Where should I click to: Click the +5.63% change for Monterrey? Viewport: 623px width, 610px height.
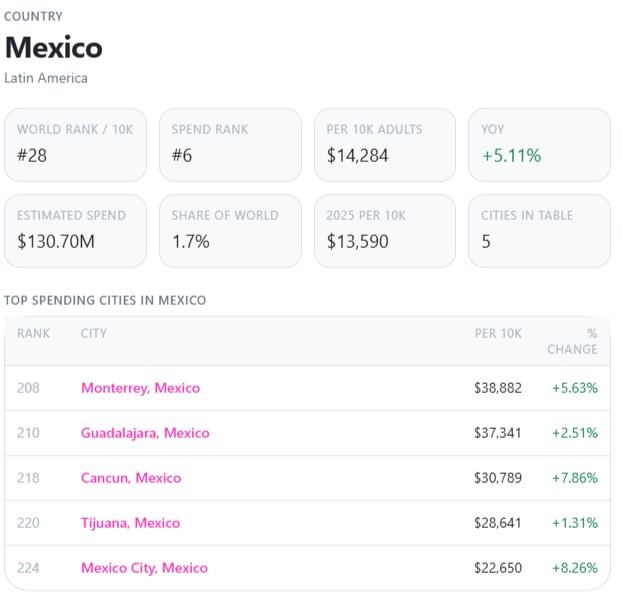click(575, 388)
